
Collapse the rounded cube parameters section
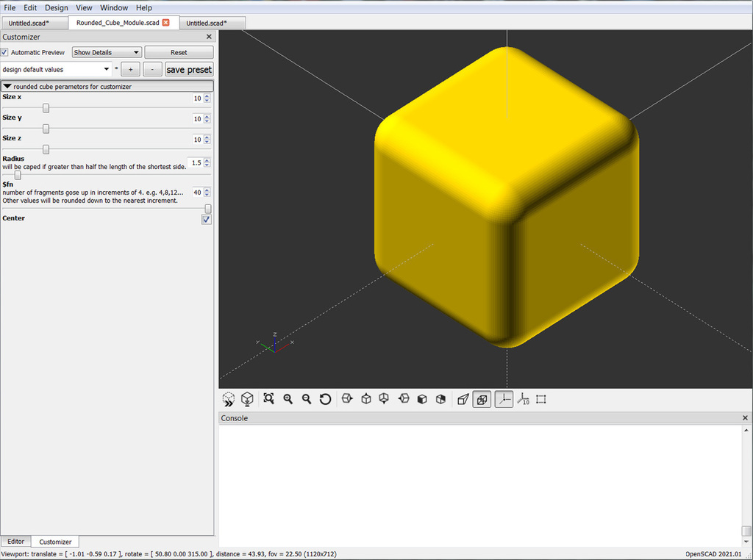click(x=8, y=86)
